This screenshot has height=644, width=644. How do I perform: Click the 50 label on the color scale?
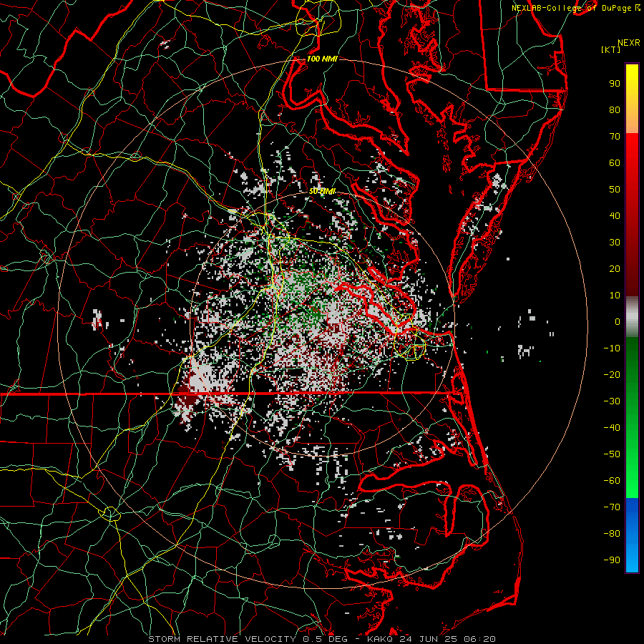615,190
